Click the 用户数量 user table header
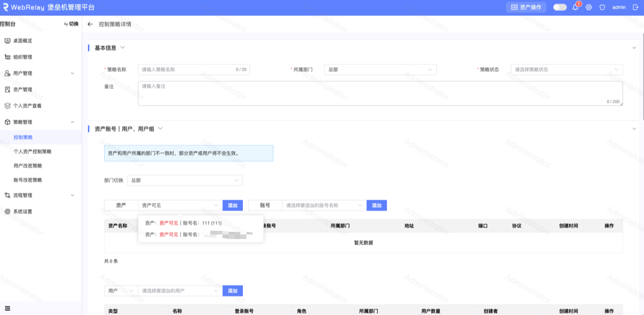Viewport: 644px width, 315px height. point(431,311)
